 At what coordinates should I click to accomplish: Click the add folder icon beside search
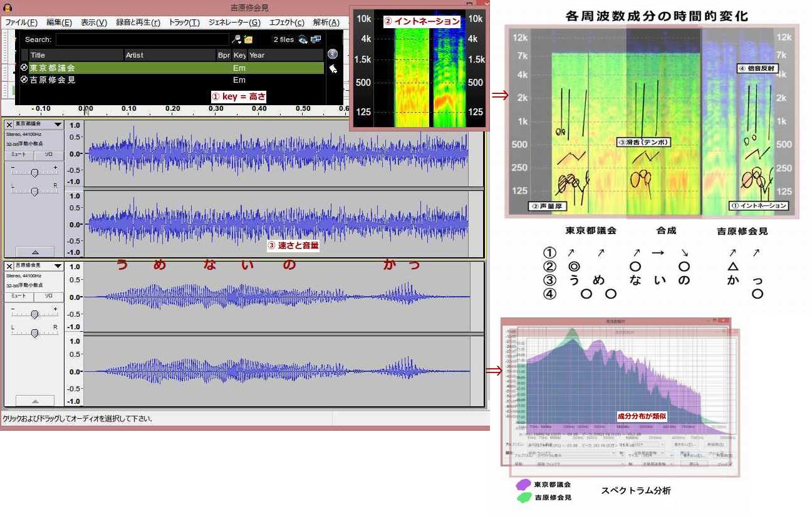(x=248, y=39)
